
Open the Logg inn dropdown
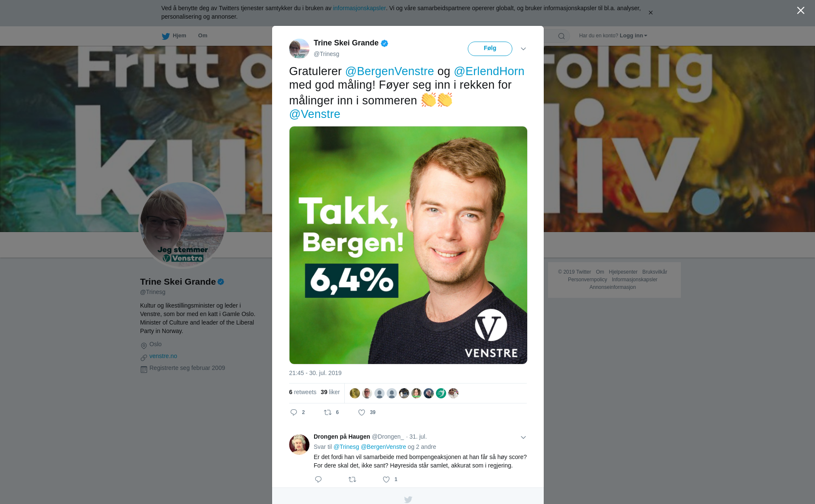tap(633, 36)
